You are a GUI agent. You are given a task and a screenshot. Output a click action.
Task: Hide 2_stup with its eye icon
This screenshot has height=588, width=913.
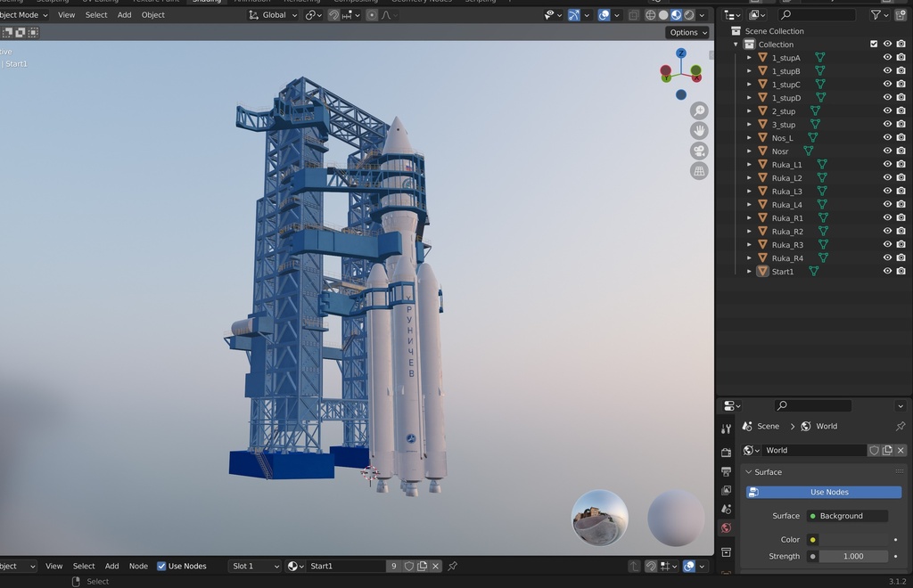click(887, 110)
